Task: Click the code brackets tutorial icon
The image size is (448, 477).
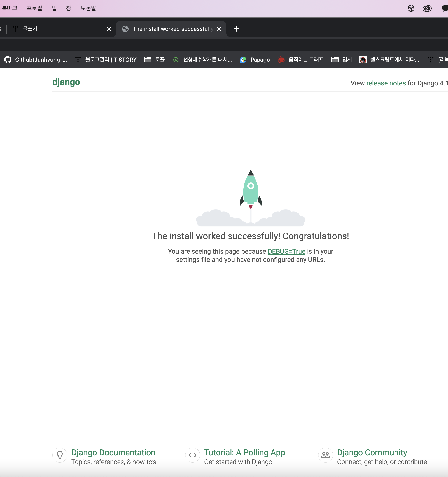Action: click(x=193, y=455)
